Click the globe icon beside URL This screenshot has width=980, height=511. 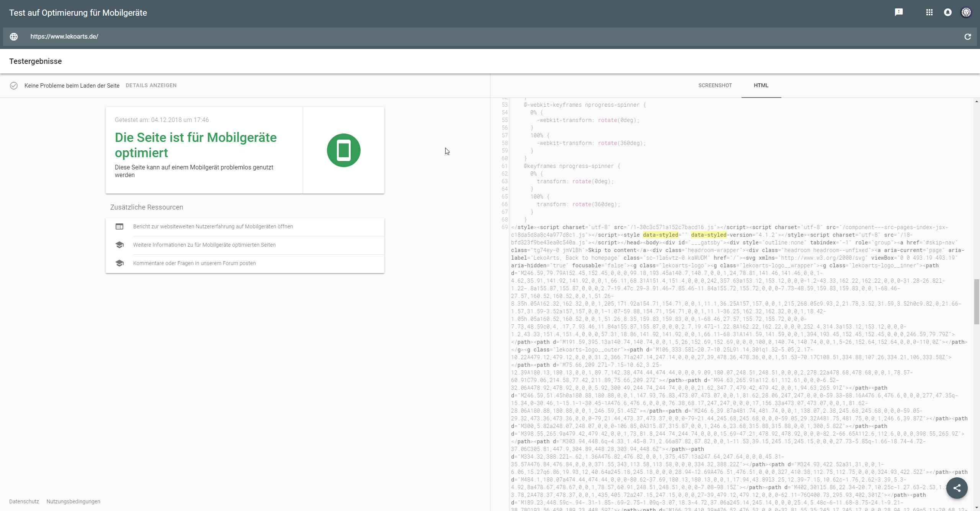tap(14, 37)
